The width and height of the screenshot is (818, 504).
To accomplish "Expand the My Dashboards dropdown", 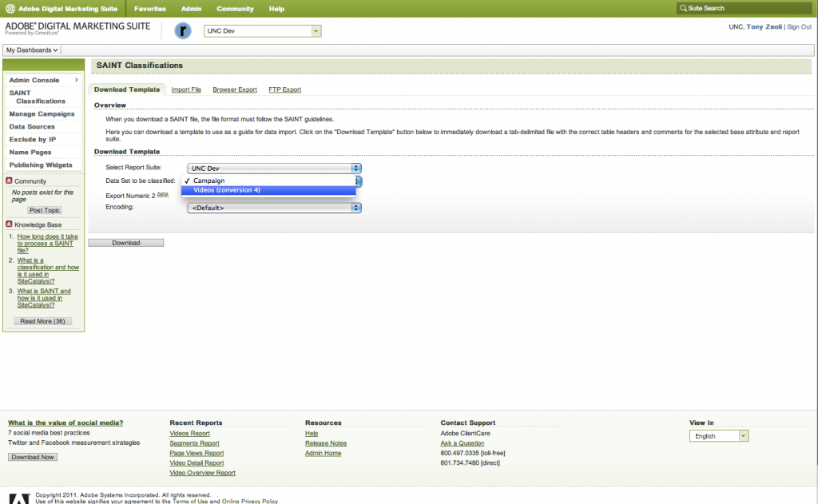I will pyautogui.click(x=32, y=50).
